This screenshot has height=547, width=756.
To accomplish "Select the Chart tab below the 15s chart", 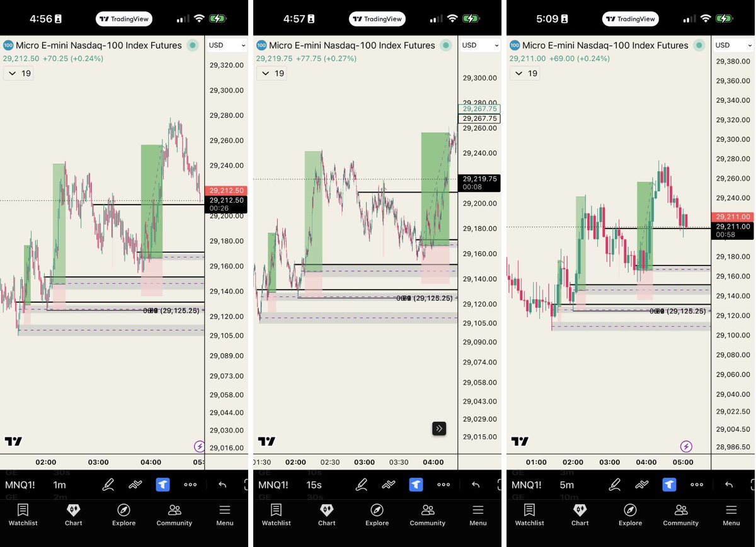I will coord(327,514).
